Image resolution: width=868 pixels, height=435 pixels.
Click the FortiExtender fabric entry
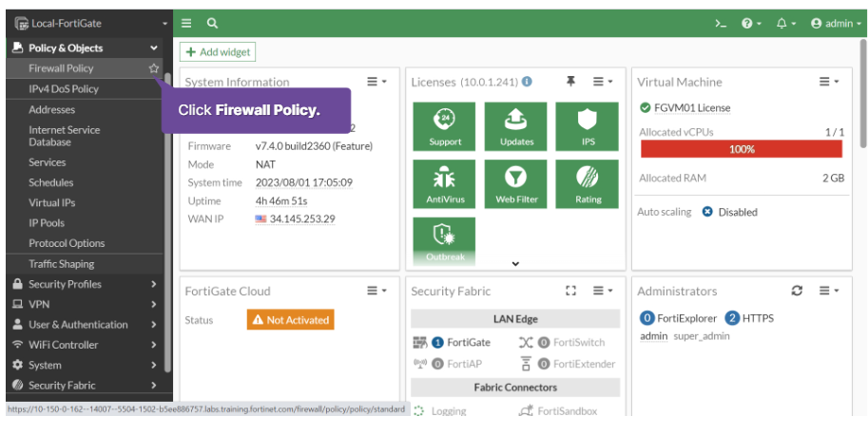pos(568,365)
